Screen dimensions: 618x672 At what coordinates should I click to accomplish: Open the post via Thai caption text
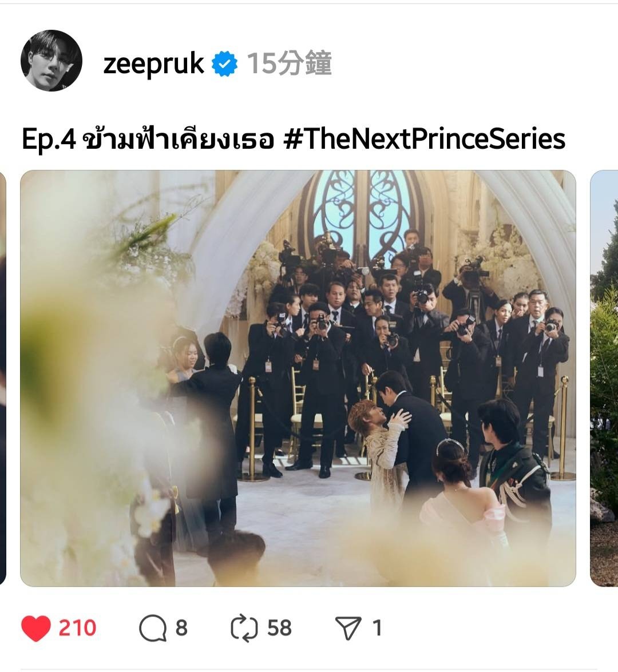tap(177, 140)
